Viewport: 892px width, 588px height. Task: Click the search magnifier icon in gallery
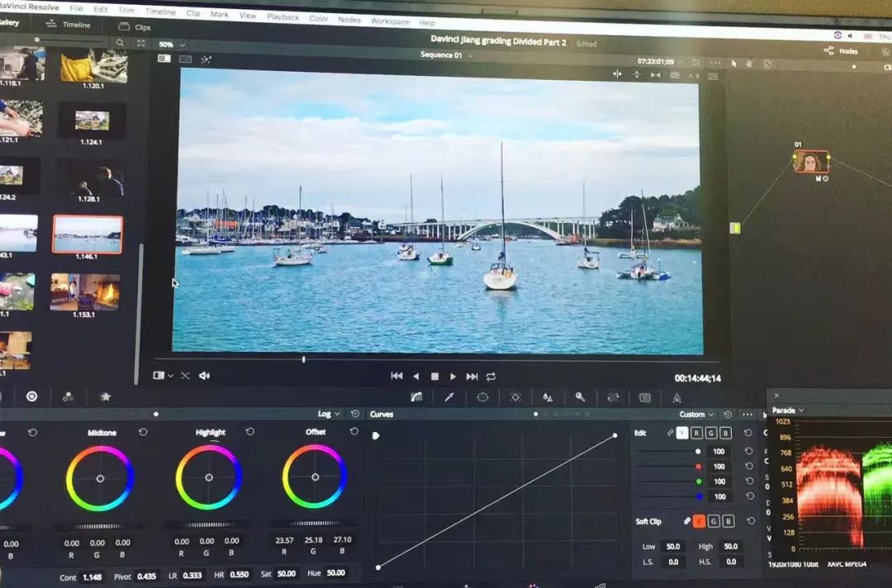(120, 43)
